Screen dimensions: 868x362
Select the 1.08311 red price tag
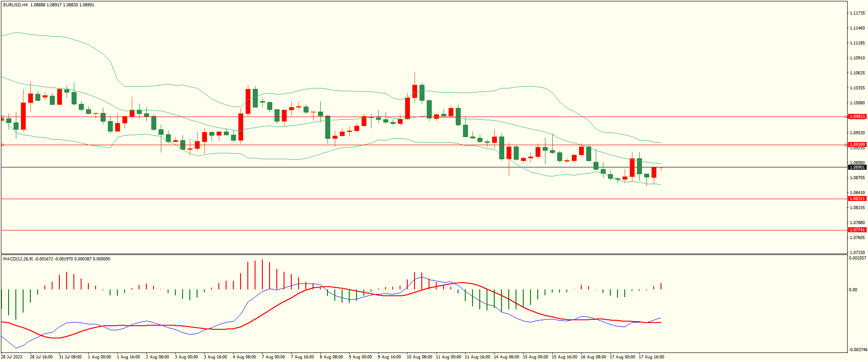[x=857, y=199]
